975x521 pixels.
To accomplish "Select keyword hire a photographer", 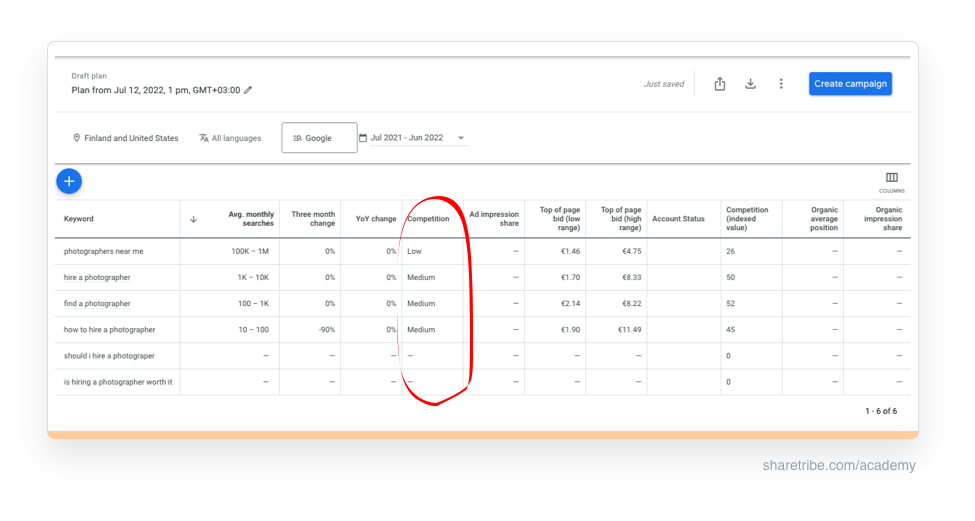I will [x=97, y=278].
